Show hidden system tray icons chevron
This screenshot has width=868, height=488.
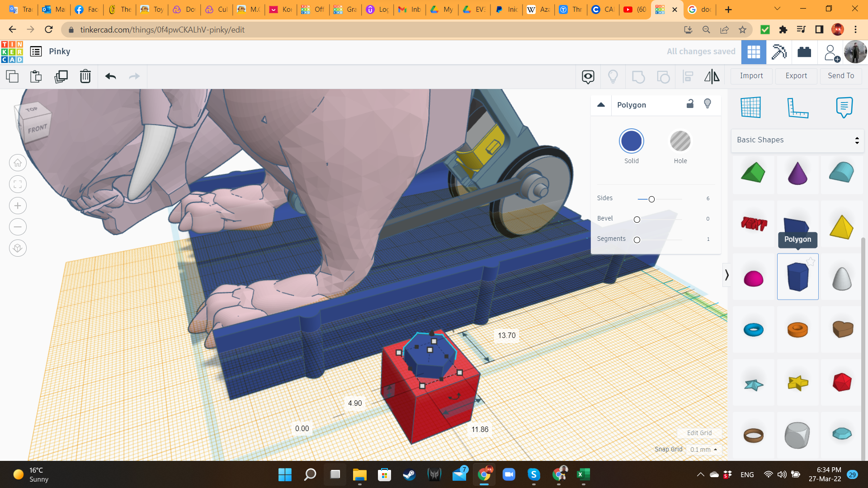[x=700, y=474]
